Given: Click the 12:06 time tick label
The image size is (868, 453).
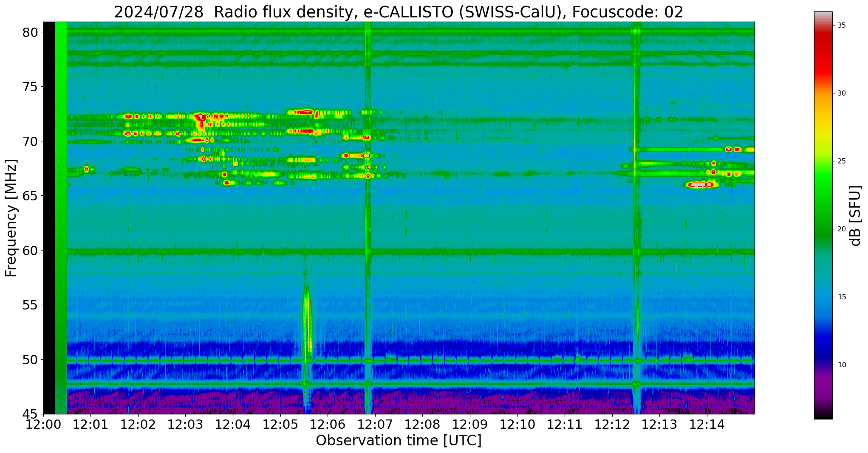Looking at the screenshot, I should click(328, 425).
